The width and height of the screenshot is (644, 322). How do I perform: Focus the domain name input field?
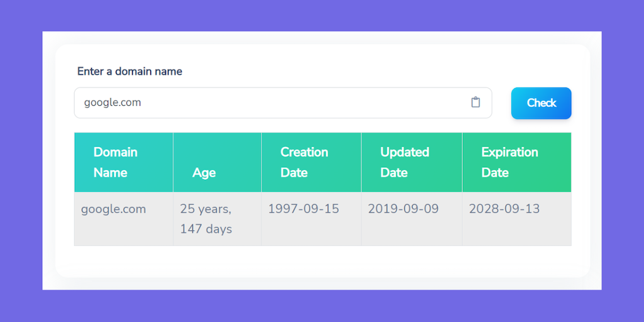click(x=270, y=103)
